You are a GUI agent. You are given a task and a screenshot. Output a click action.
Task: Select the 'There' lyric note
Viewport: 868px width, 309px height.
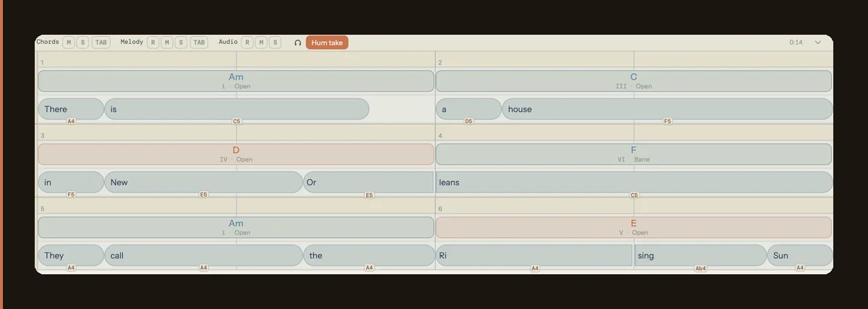tap(71, 109)
